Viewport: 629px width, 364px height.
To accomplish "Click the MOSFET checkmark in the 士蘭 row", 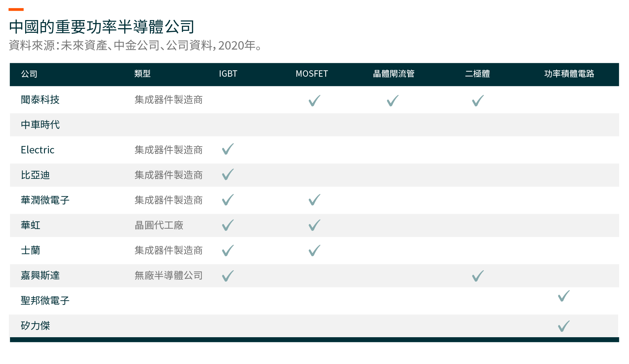I will pos(314,250).
